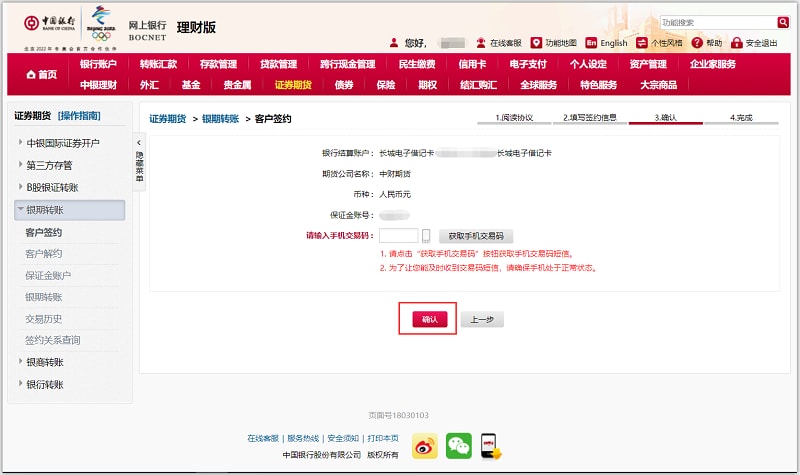Viewport: 800px width, 475px height.
Task: Open the 证券期货 navigation menu
Action: click(293, 85)
